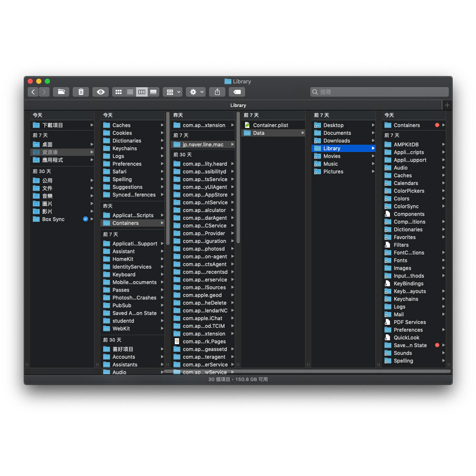Select the Library tab
The width and height of the screenshot is (476, 476).
[x=238, y=105]
